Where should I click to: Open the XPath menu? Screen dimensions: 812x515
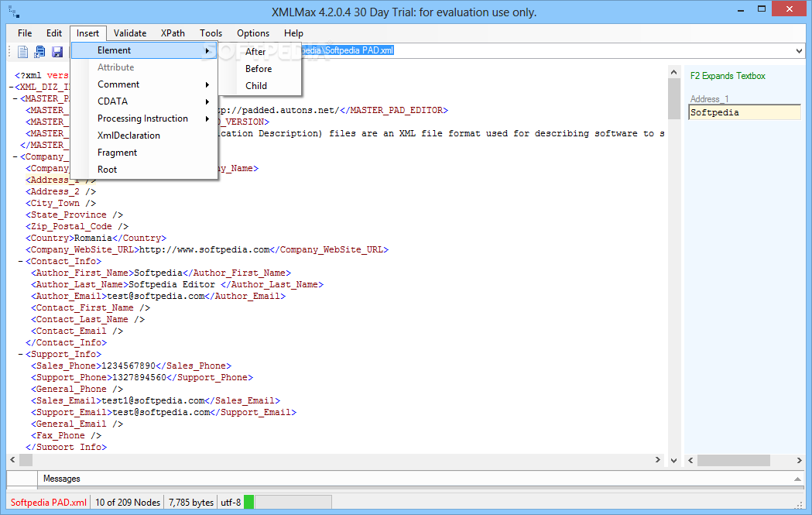pos(173,33)
